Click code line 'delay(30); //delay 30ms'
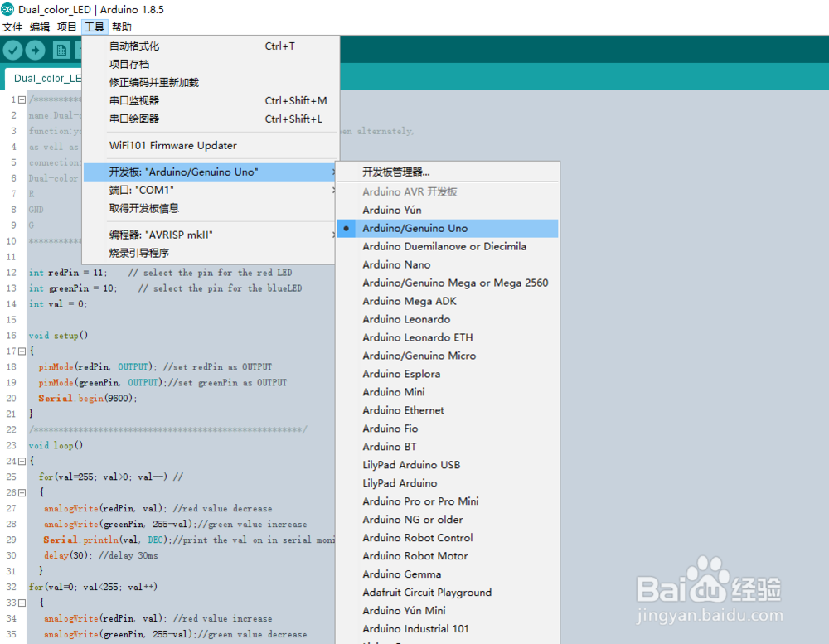829x644 pixels. tap(100, 555)
